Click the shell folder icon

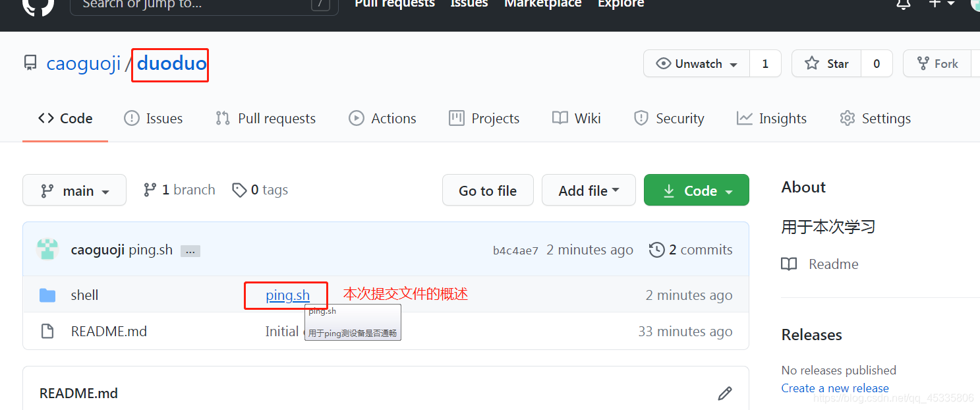(x=47, y=295)
